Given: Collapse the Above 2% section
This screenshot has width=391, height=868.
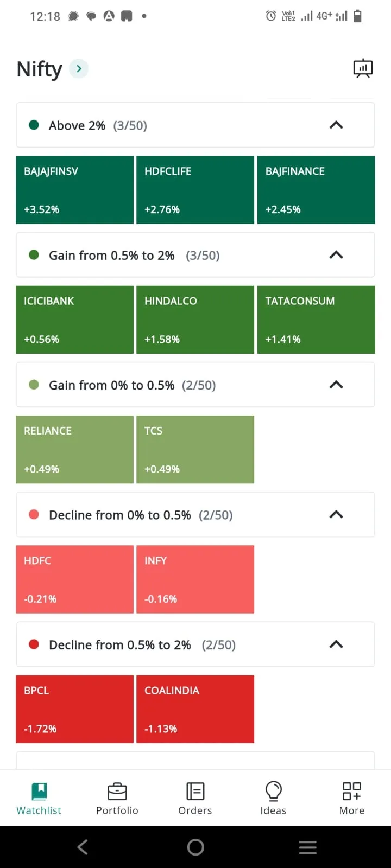Looking at the screenshot, I should click(336, 125).
